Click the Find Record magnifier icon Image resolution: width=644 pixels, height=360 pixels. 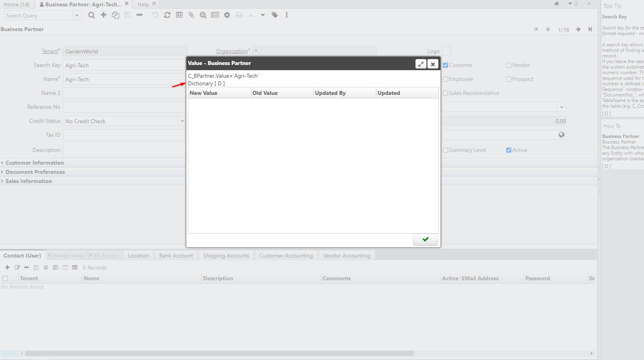point(92,15)
